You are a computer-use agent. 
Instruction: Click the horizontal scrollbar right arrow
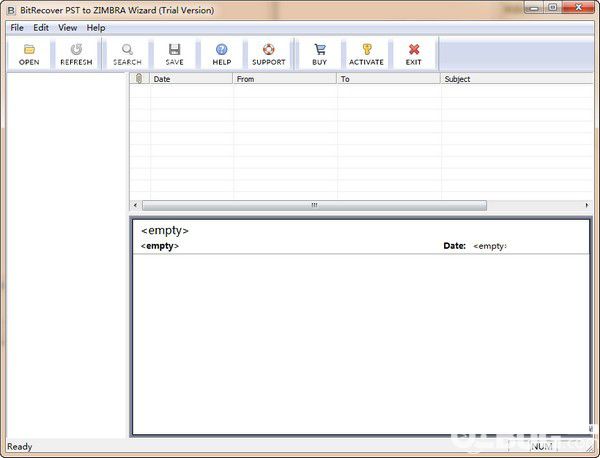click(x=587, y=205)
